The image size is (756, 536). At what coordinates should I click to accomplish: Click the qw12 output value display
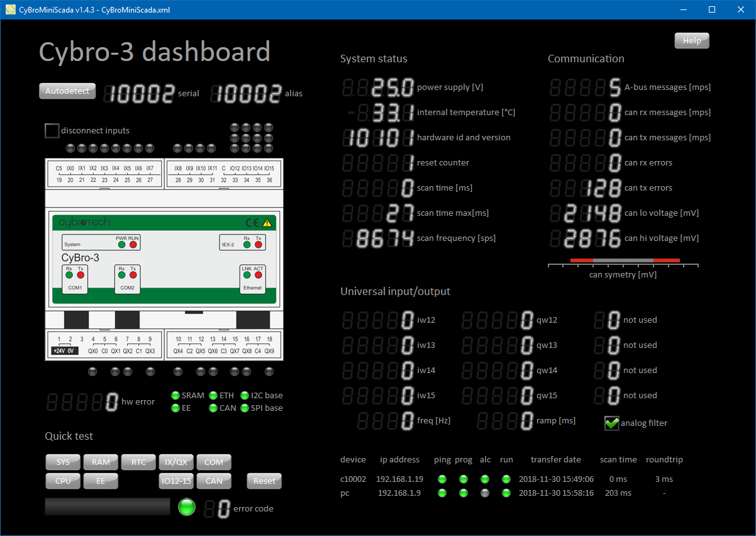click(x=499, y=320)
